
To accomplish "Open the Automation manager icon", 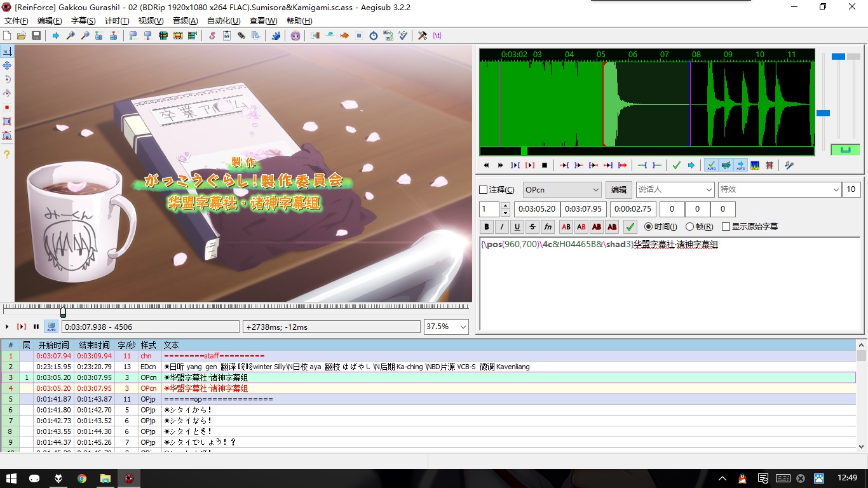I will pos(276,36).
